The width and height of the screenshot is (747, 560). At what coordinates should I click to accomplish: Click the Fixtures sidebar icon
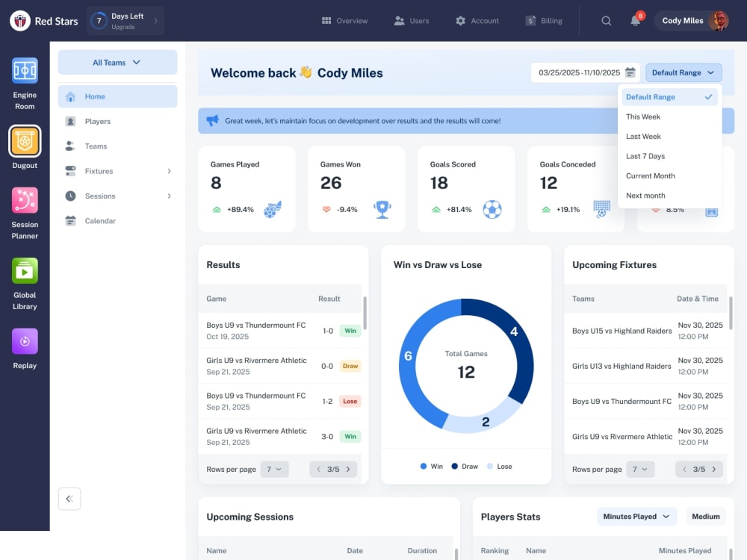click(70, 171)
